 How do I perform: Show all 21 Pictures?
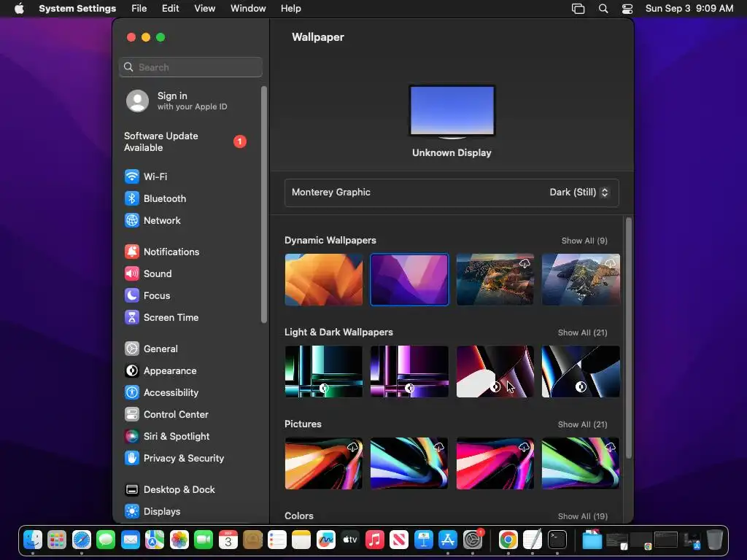click(x=582, y=425)
